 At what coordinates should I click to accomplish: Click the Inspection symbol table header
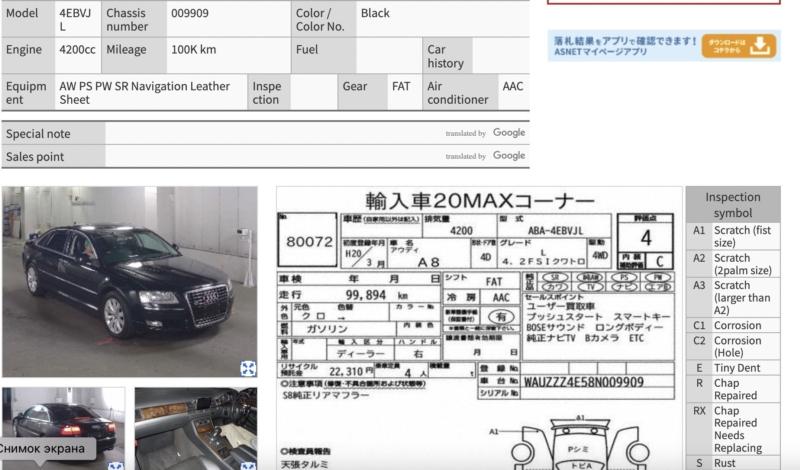click(x=732, y=205)
